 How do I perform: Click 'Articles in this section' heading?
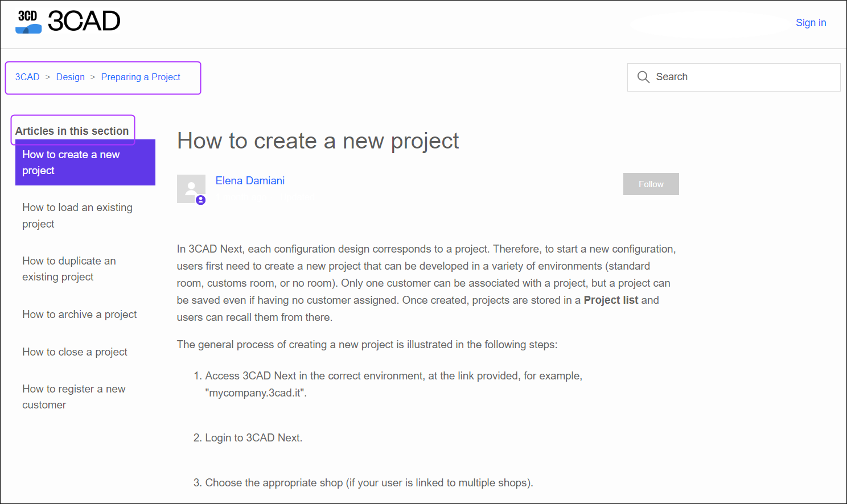(72, 131)
